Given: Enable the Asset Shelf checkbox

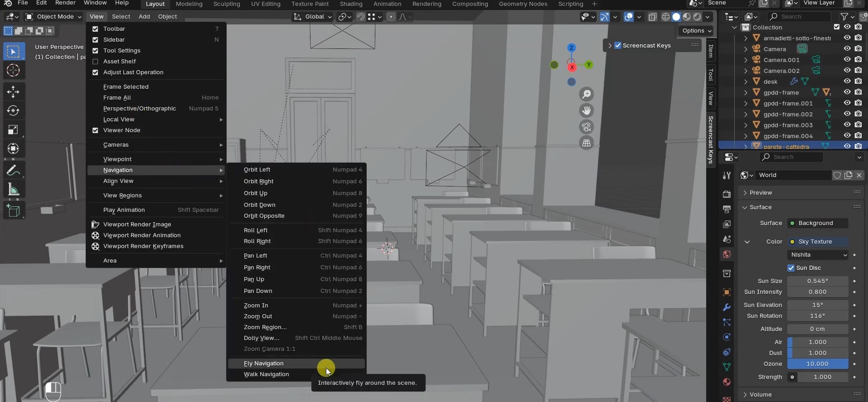Looking at the screenshot, I should pyautogui.click(x=95, y=62).
